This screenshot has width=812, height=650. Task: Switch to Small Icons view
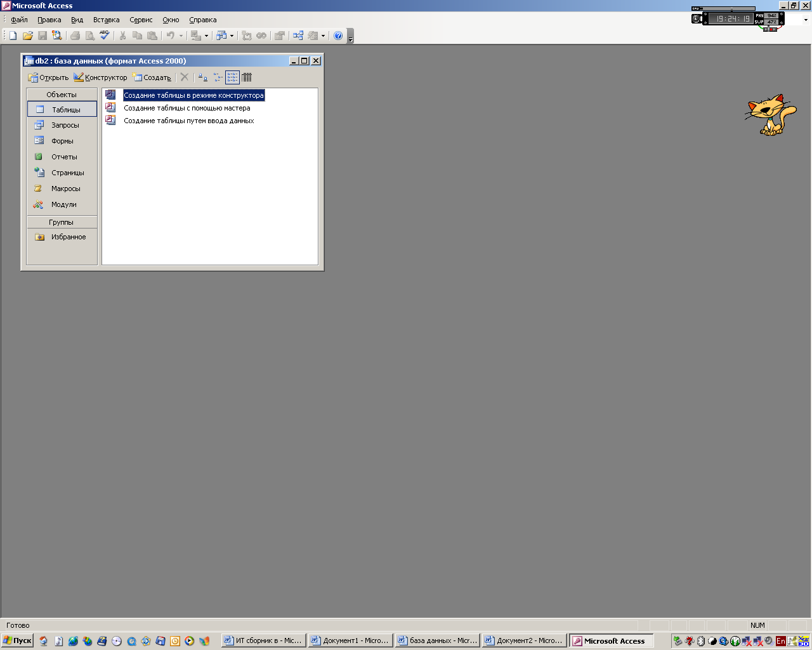tap(218, 77)
